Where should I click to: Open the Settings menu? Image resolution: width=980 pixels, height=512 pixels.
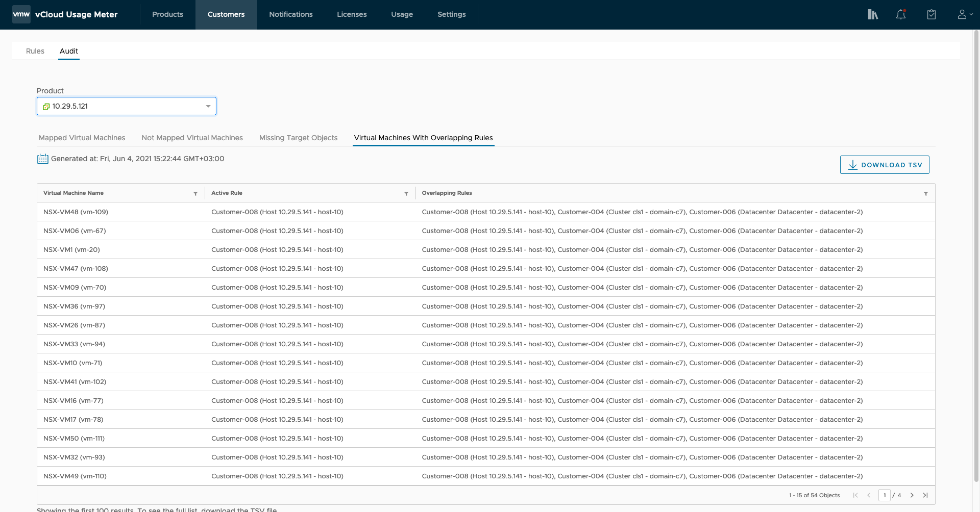point(451,14)
